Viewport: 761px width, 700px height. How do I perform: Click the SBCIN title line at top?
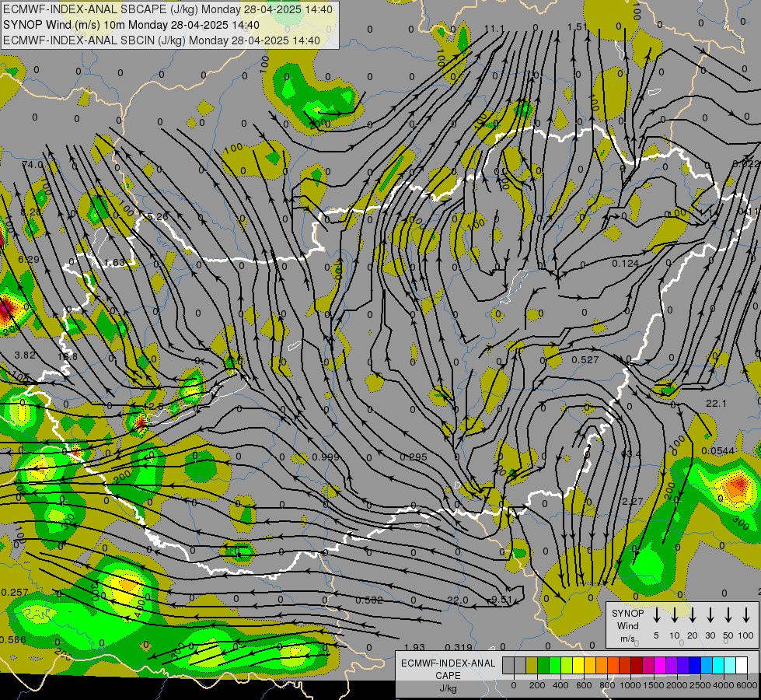[162, 40]
